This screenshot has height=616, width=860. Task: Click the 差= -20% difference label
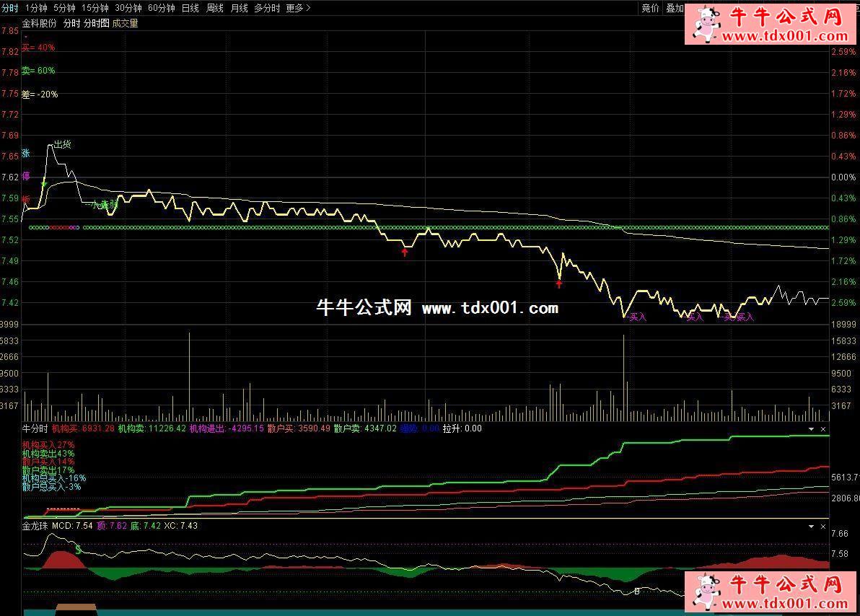40,94
